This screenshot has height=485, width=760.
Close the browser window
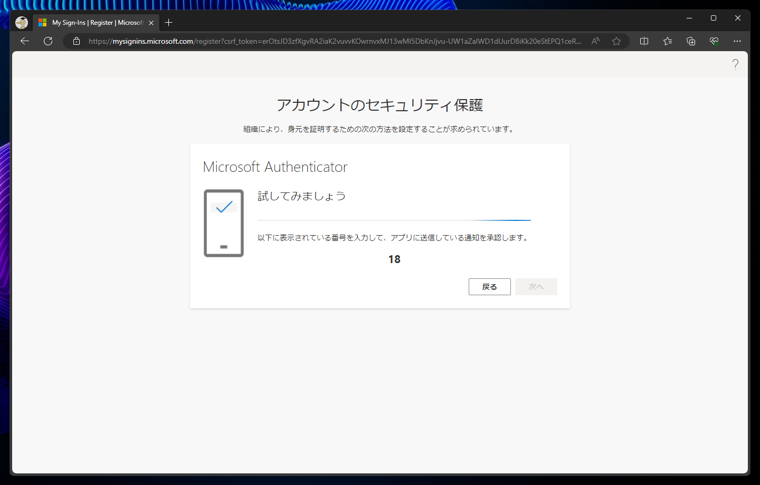[738, 18]
